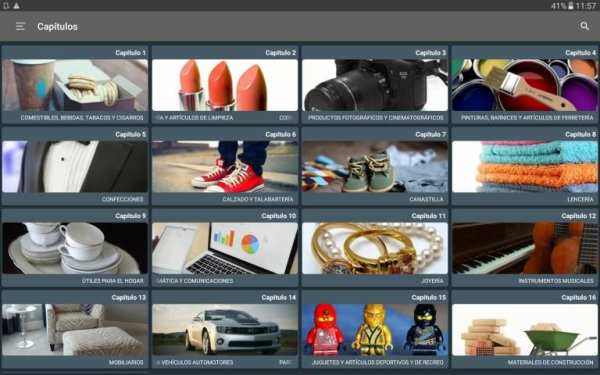600x375 pixels.
Task: Select the 'Materiales de construcción' label
Action: pyautogui.click(x=551, y=362)
